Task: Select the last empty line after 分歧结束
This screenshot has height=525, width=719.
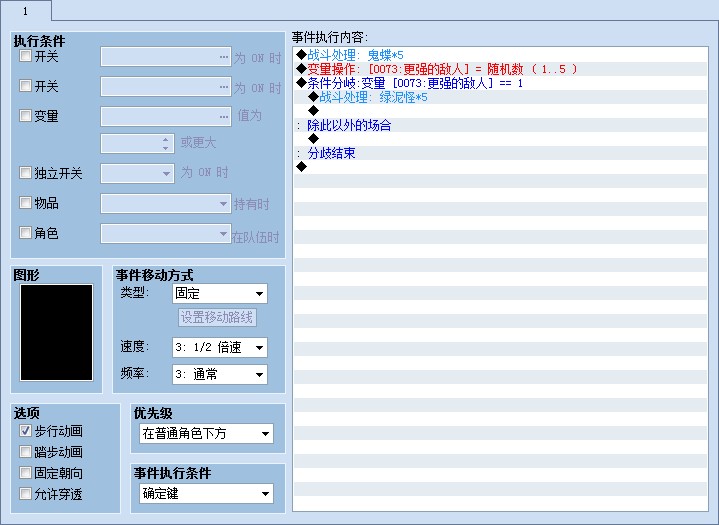Action: pyautogui.click(x=500, y=167)
